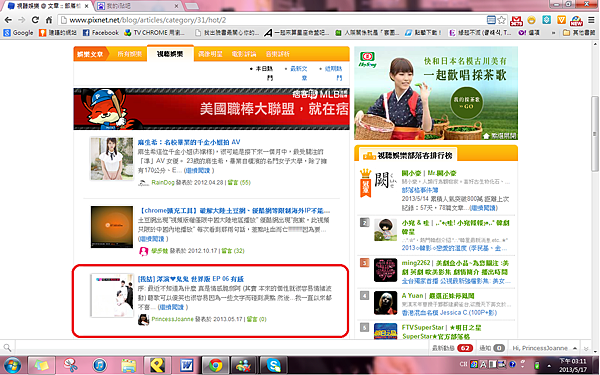Click the RainDog author name

(x=163, y=183)
